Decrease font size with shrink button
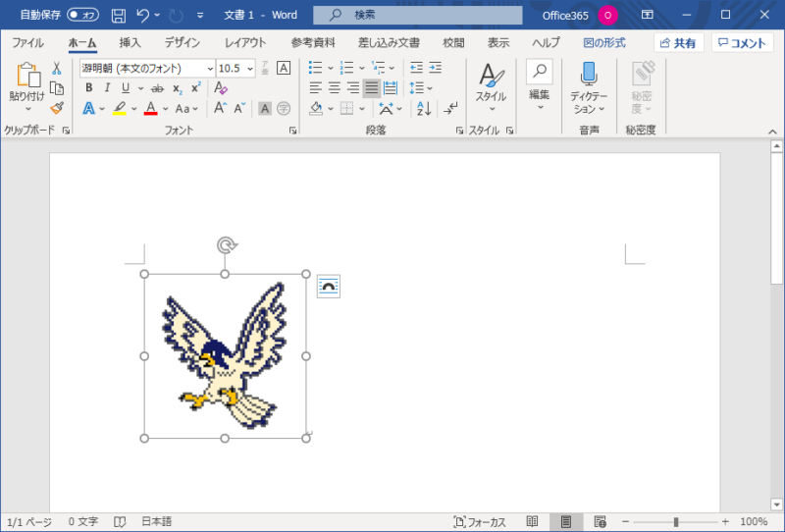Viewport: 785px width, 532px height. click(x=239, y=108)
